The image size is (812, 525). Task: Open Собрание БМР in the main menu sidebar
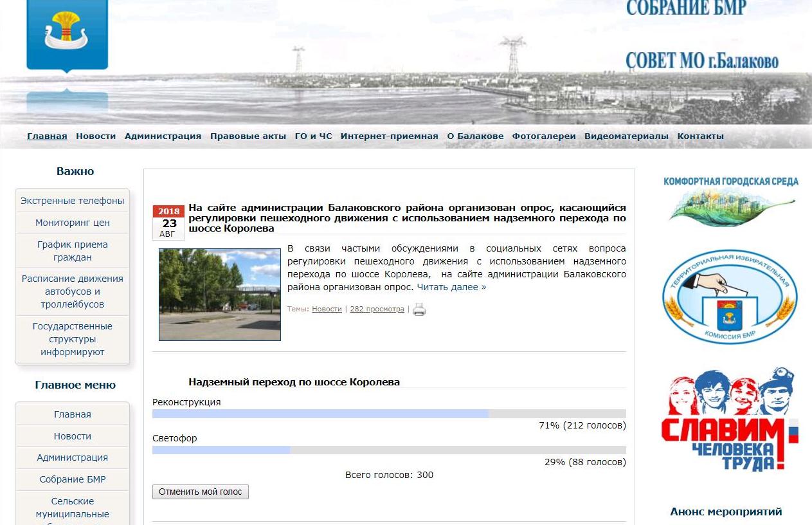coord(73,479)
